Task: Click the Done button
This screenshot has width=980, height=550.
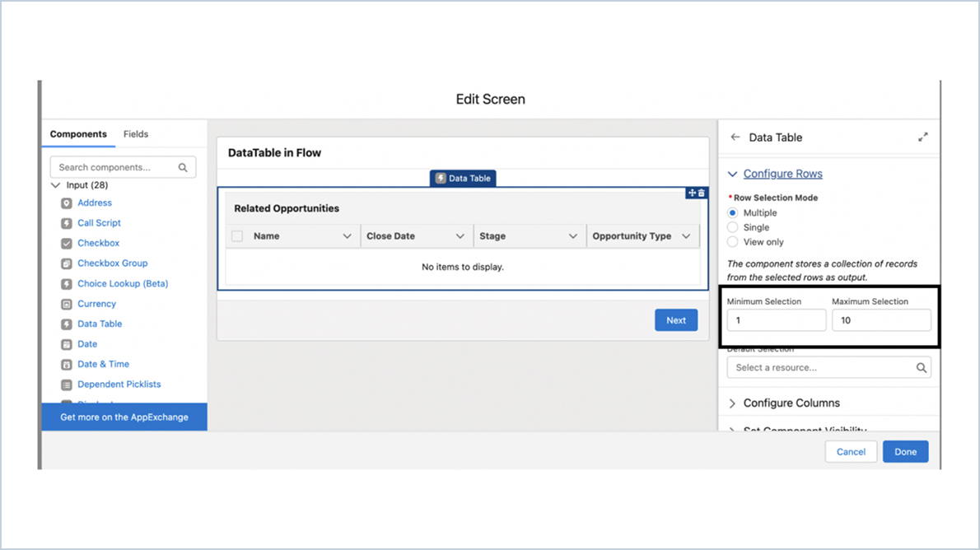Action: 905,451
